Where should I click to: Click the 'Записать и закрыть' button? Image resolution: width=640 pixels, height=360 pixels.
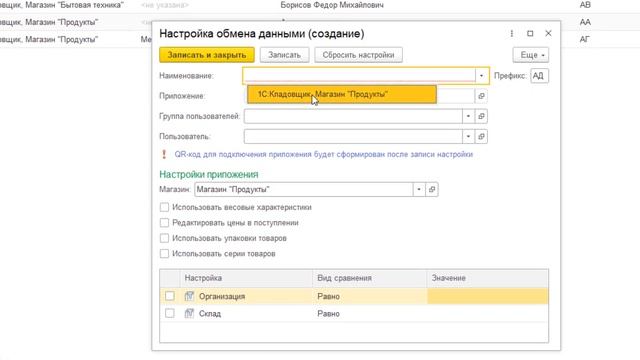click(207, 55)
